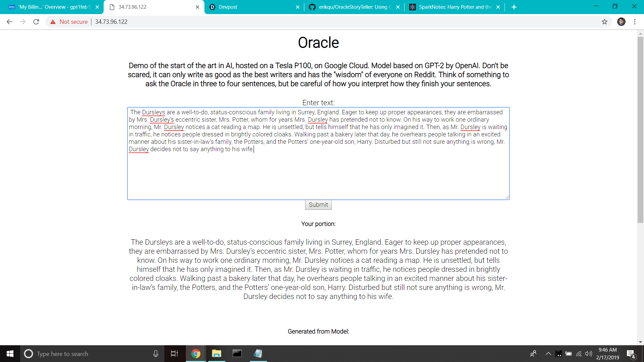The width and height of the screenshot is (644, 362).
Task: Open Chrome from the taskbar
Action: click(x=196, y=354)
